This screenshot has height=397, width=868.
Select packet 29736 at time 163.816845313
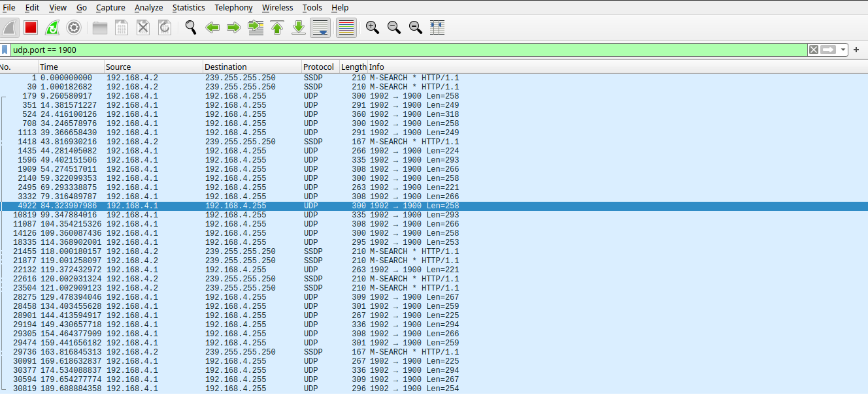click(434, 352)
